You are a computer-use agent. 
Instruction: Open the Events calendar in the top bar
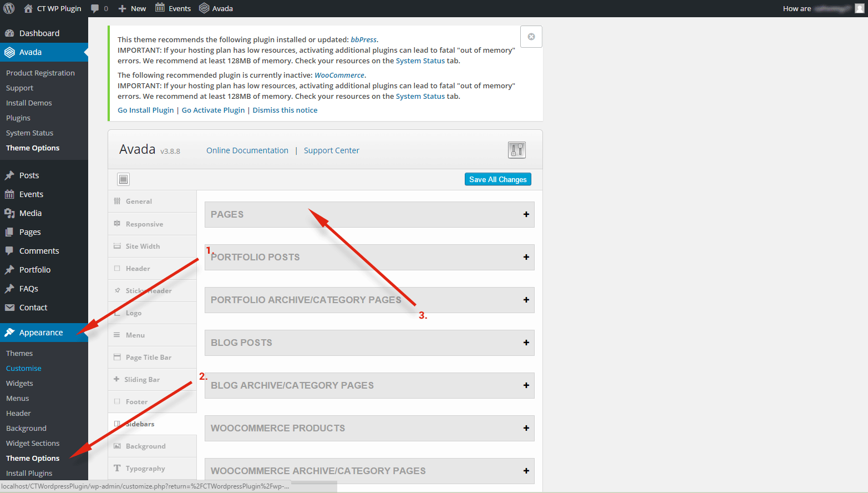tap(173, 8)
